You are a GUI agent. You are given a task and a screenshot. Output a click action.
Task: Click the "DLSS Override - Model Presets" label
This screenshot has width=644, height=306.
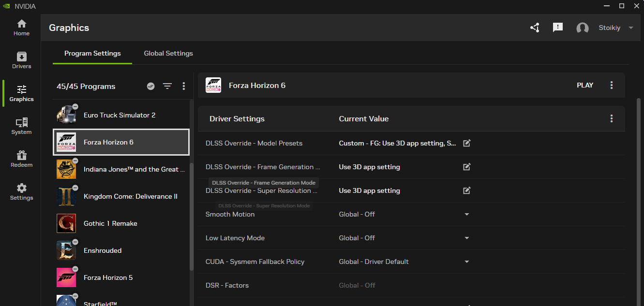point(254,143)
